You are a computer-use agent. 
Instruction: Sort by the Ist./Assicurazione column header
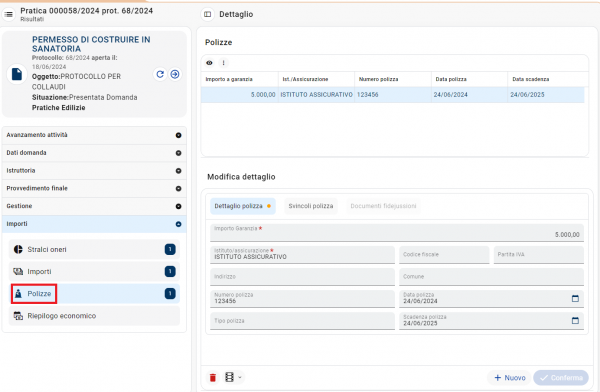point(316,79)
